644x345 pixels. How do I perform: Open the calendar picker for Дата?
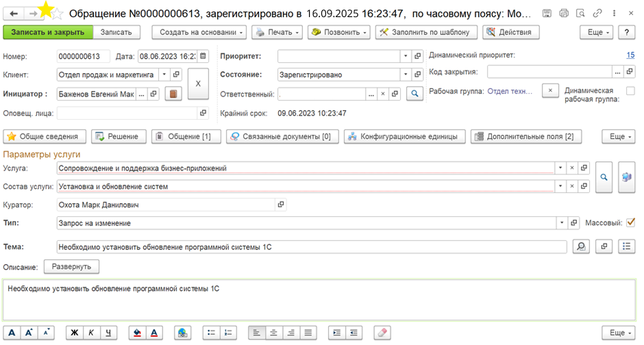pos(203,56)
